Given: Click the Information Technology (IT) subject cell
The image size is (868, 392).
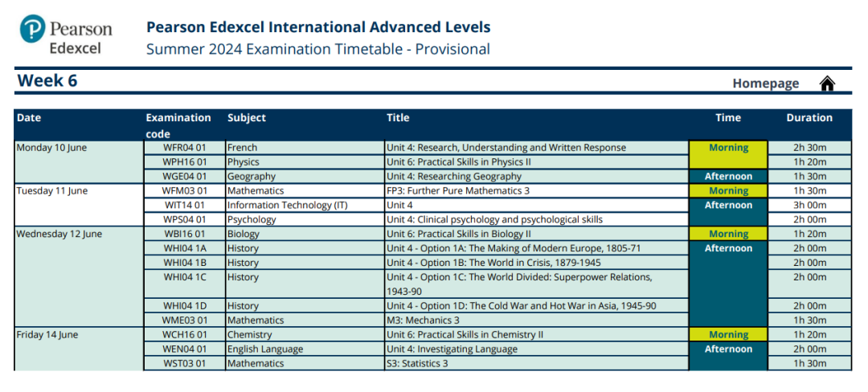Looking at the screenshot, I should pos(305,205).
